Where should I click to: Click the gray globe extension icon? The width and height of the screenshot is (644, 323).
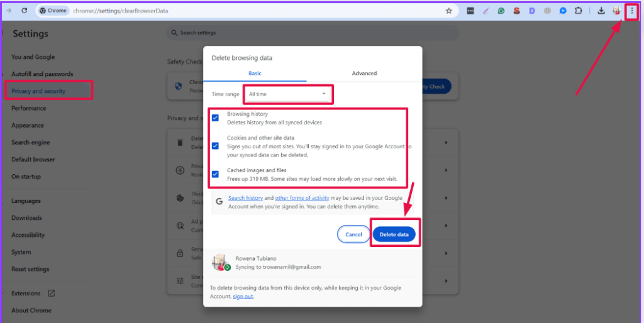coord(548,11)
